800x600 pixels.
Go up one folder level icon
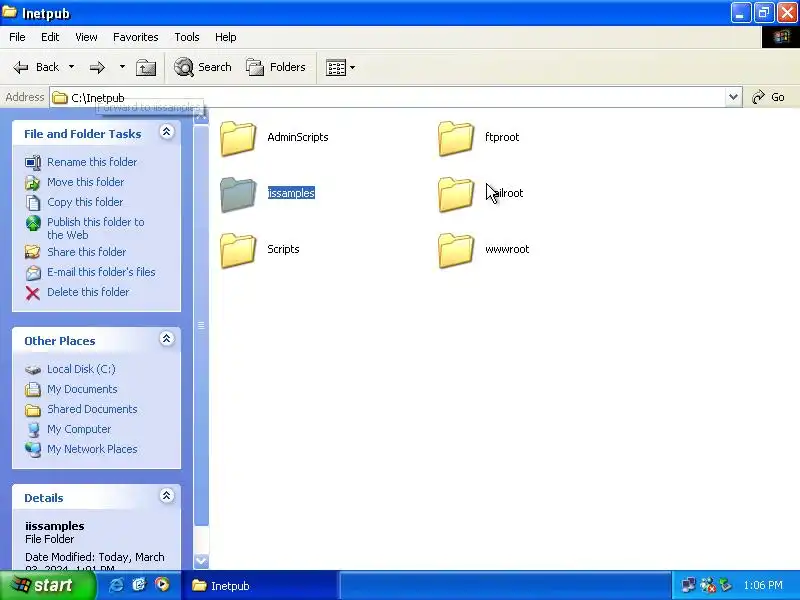pos(146,67)
